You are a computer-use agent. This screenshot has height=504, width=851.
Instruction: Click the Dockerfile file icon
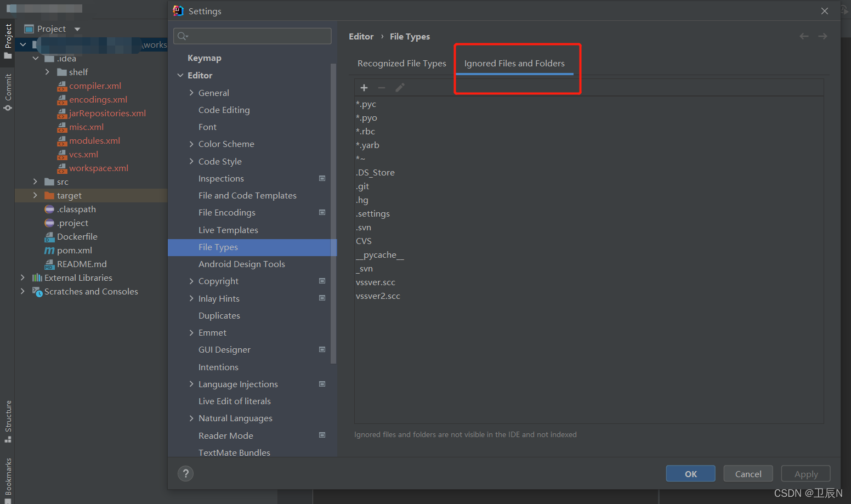[x=49, y=237]
